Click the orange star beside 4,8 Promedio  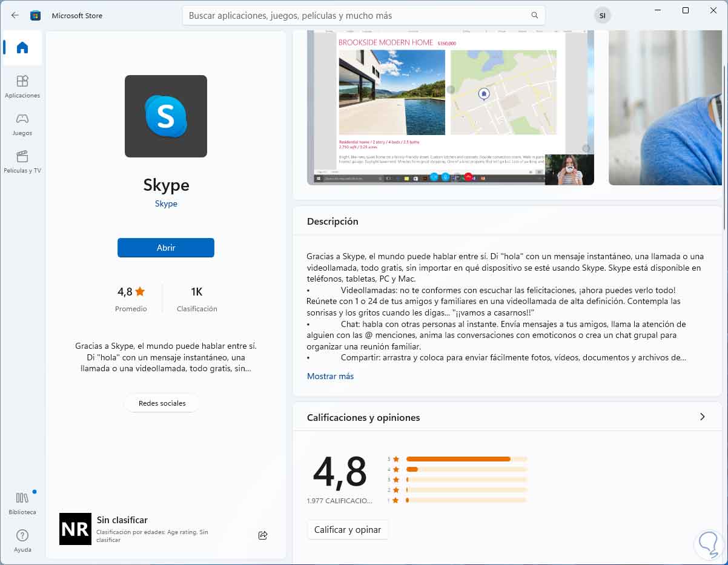point(140,291)
